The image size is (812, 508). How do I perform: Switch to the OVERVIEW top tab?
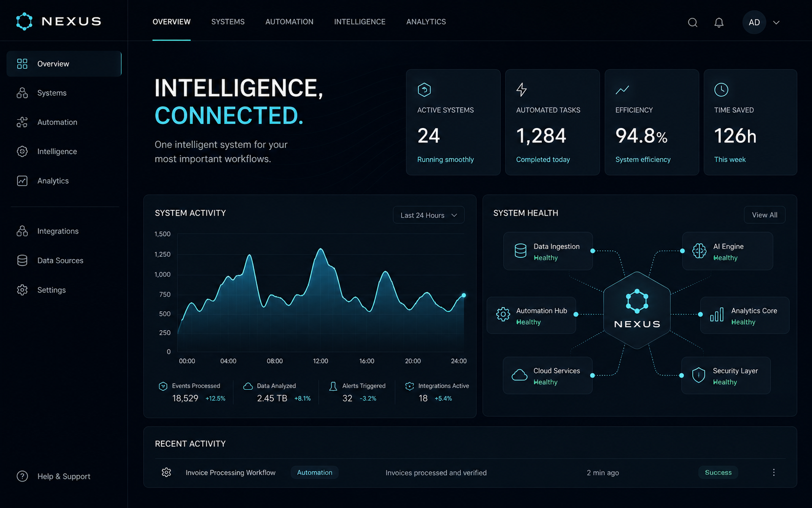coord(172,22)
